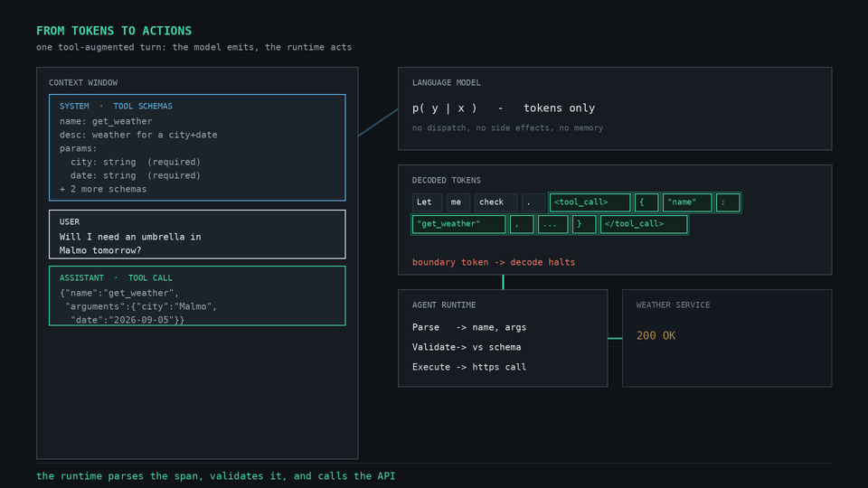Viewport: 868px width, 488px height.
Task: Click 'boundary token -> decode halts' note
Action: (494, 262)
